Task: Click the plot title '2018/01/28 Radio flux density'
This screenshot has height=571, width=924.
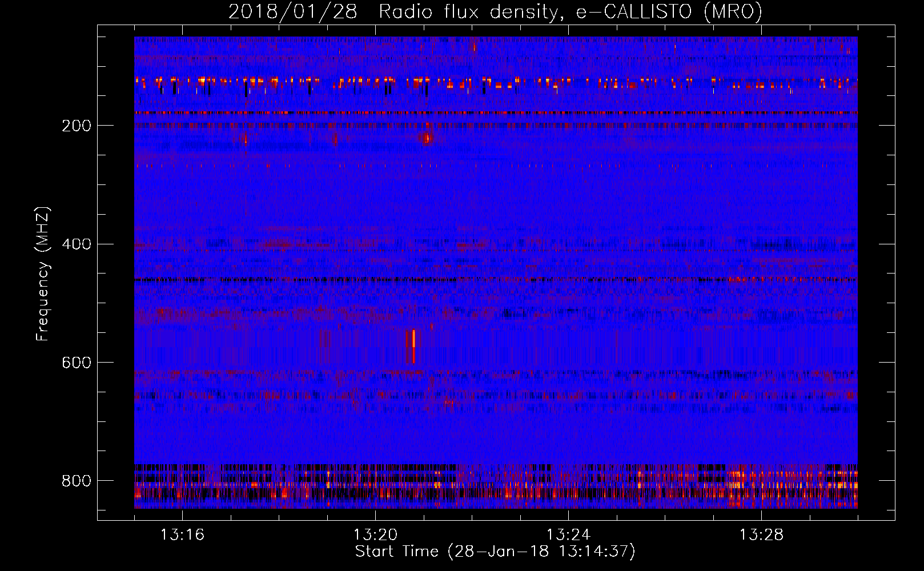Action: 496,11
